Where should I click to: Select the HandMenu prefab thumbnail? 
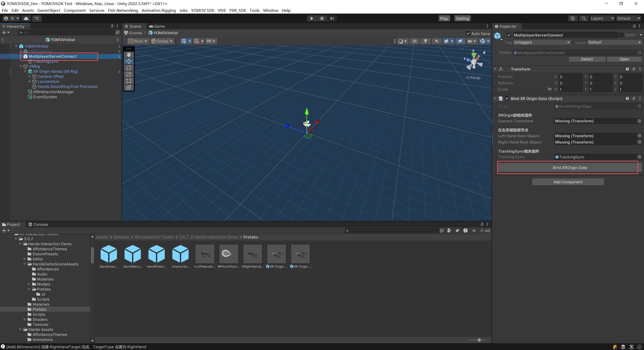(x=133, y=254)
